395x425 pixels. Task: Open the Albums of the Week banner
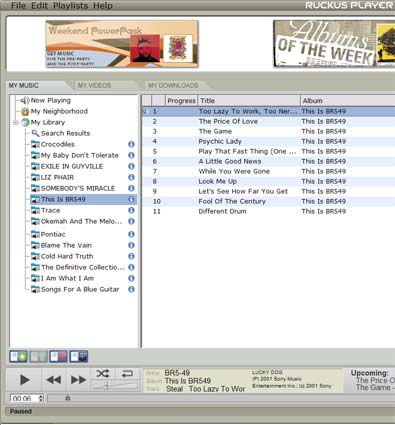click(x=334, y=44)
